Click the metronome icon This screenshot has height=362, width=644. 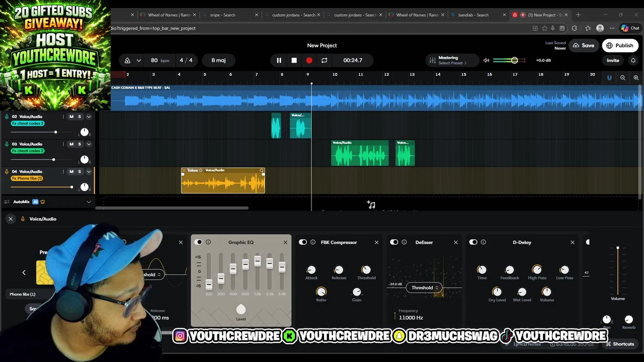(127, 60)
